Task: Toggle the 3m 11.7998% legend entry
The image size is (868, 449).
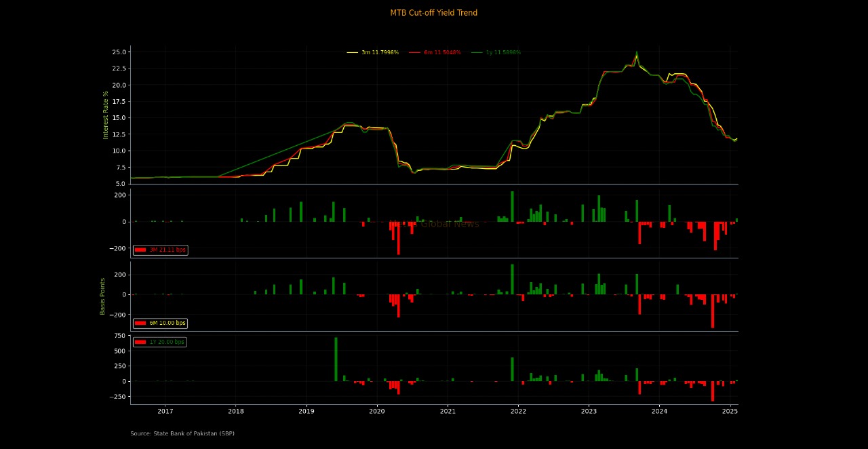Action: tap(380, 52)
